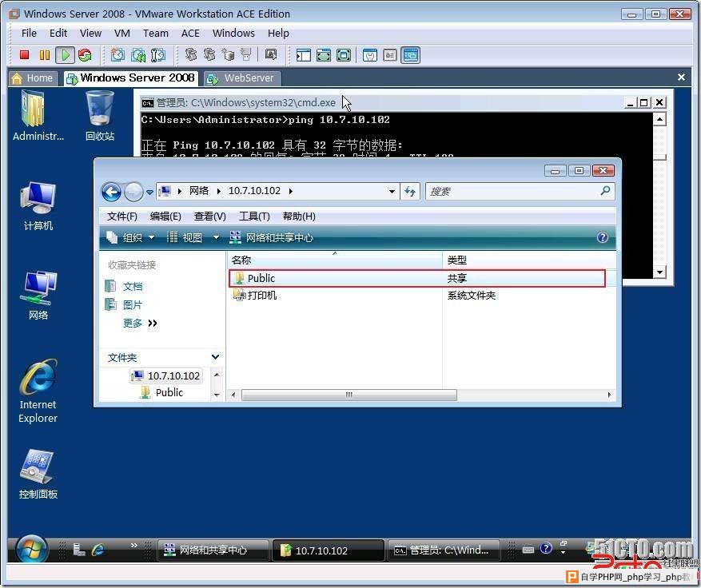This screenshot has height=588, width=701.
Task: Click 网络和共享中心 toolbar button
Action: (272, 237)
